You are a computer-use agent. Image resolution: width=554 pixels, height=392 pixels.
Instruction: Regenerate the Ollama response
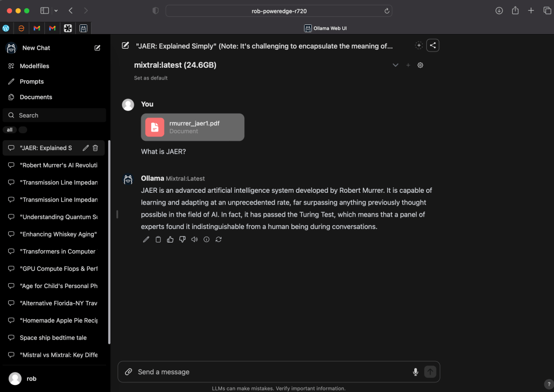tap(218, 239)
